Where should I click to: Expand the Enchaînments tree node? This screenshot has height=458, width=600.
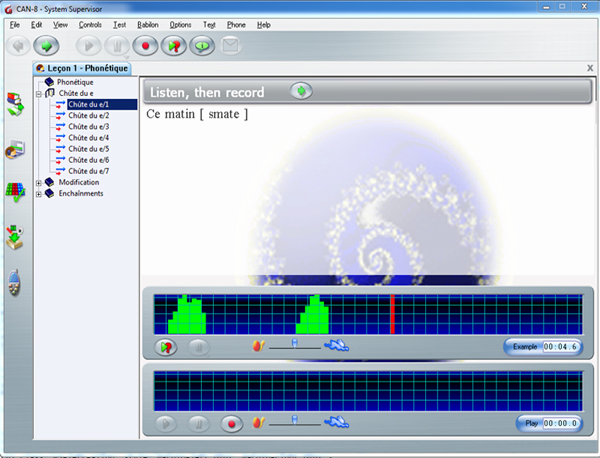click(x=38, y=194)
